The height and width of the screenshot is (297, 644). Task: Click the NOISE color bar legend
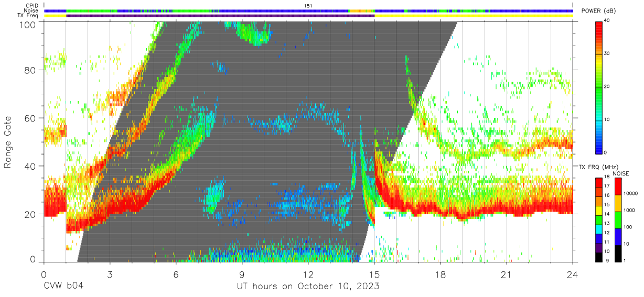[617, 219]
